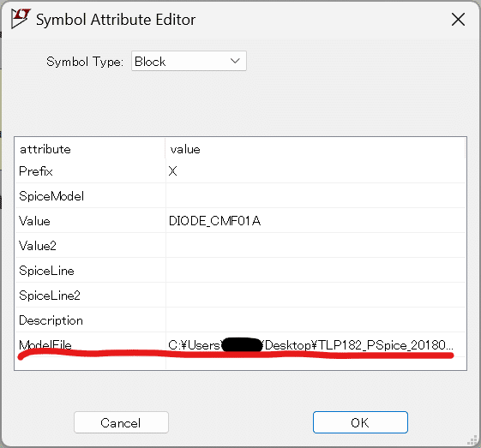Click the Symbol Type dropdown arrow

tap(235, 61)
